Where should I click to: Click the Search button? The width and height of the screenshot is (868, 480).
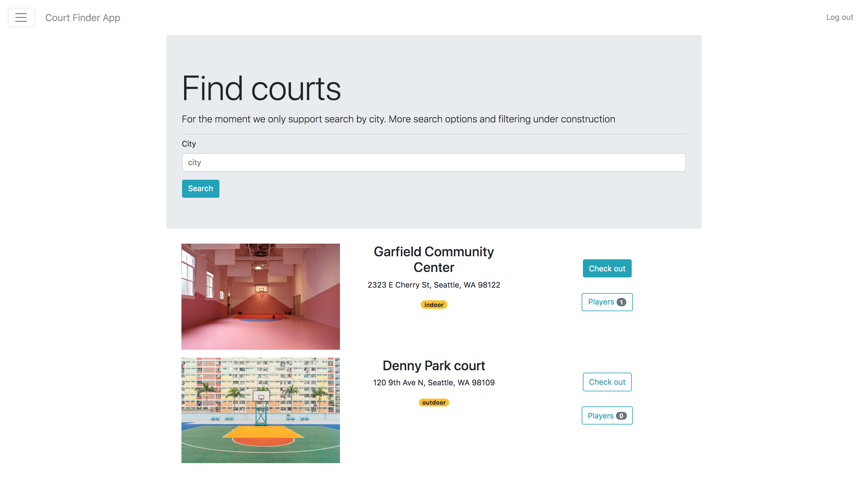(x=200, y=188)
